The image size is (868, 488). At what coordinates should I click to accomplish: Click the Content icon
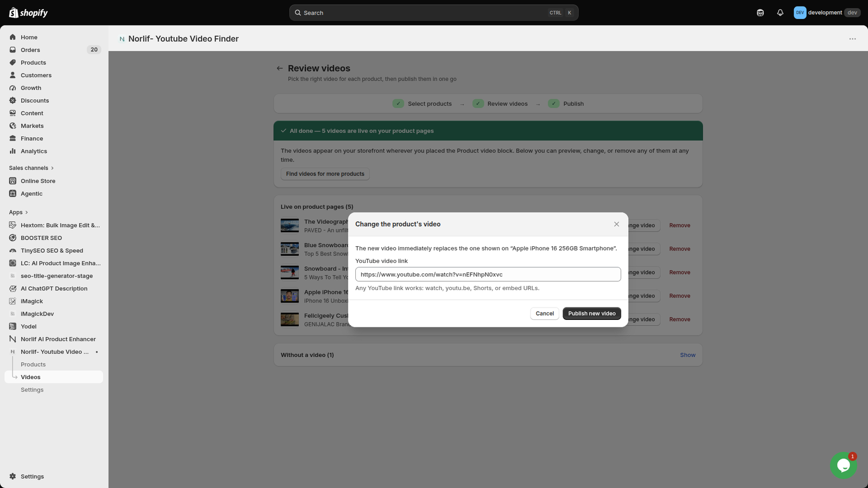[13, 113]
